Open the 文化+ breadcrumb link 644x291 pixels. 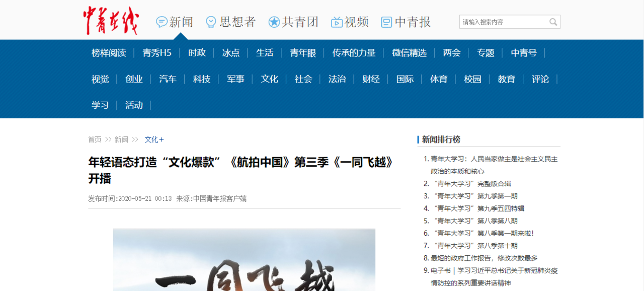tap(153, 139)
